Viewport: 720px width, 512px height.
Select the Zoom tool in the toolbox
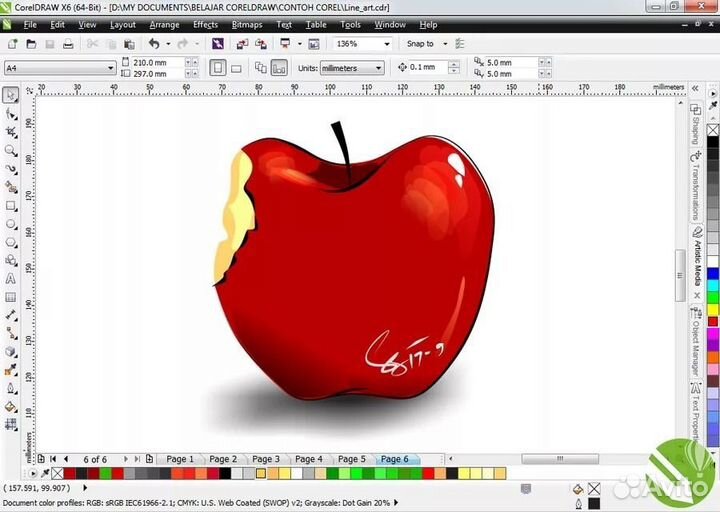(x=11, y=150)
